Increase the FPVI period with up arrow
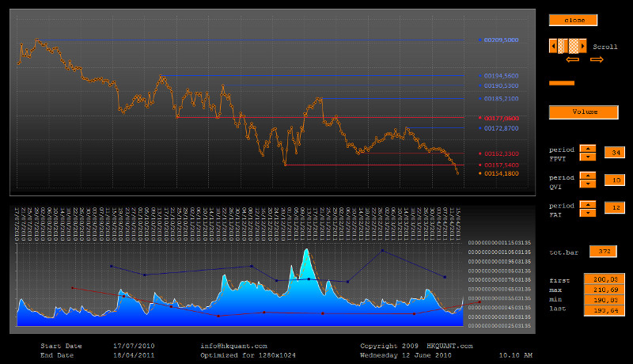The image size is (633, 364). point(588,148)
